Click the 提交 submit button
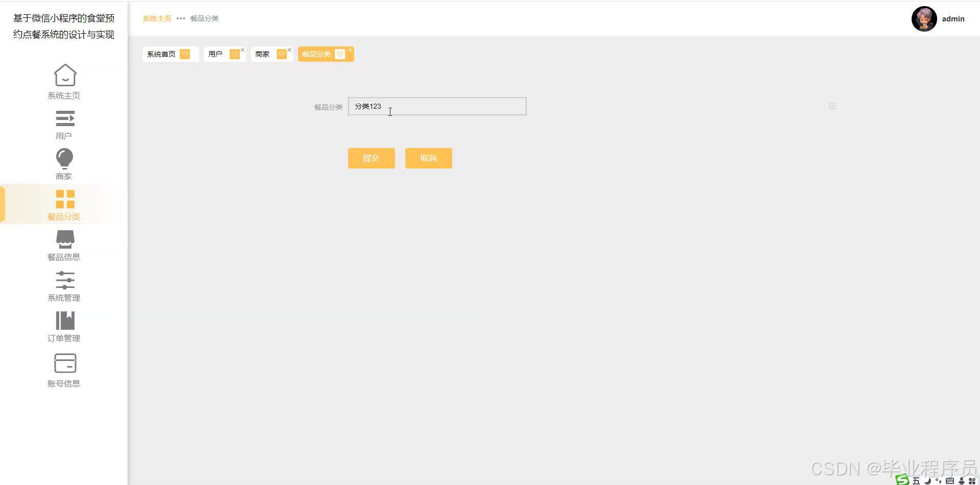The width and height of the screenshot is (980, 485). (x=372, y=158)
